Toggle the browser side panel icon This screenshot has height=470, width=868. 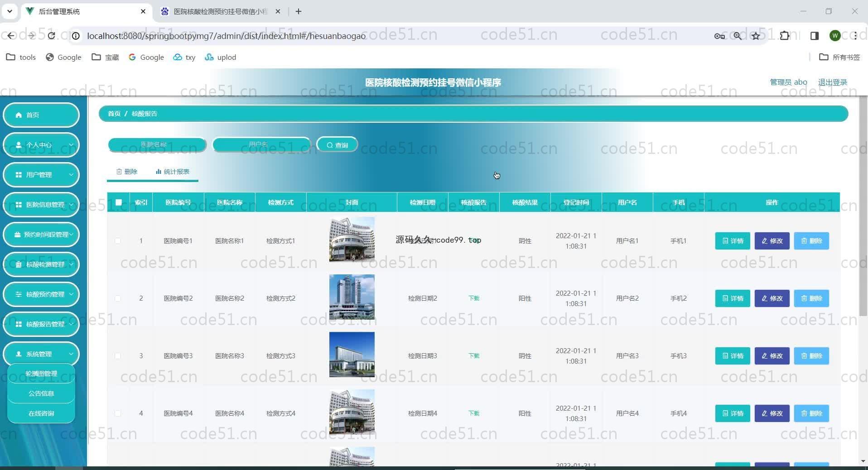[x=815, y=36]
